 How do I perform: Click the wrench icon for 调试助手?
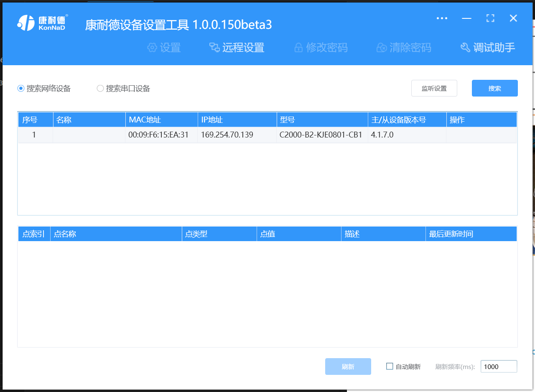click(x=465, y=48)
